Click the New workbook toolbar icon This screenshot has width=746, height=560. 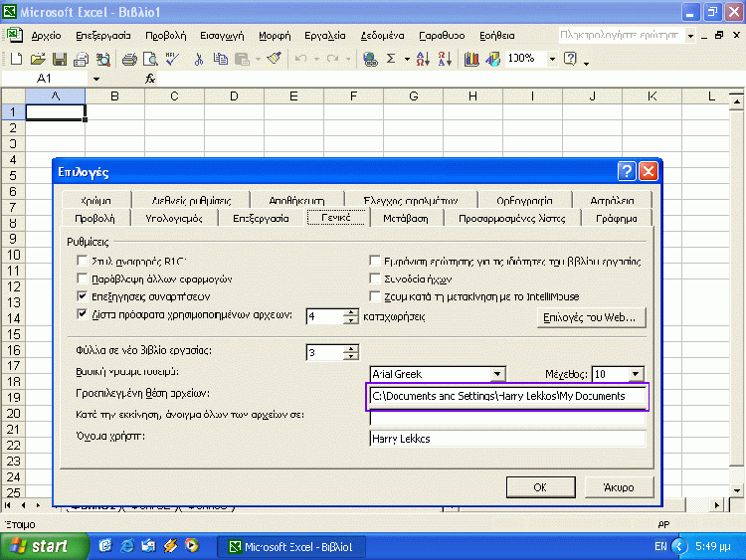16,59
